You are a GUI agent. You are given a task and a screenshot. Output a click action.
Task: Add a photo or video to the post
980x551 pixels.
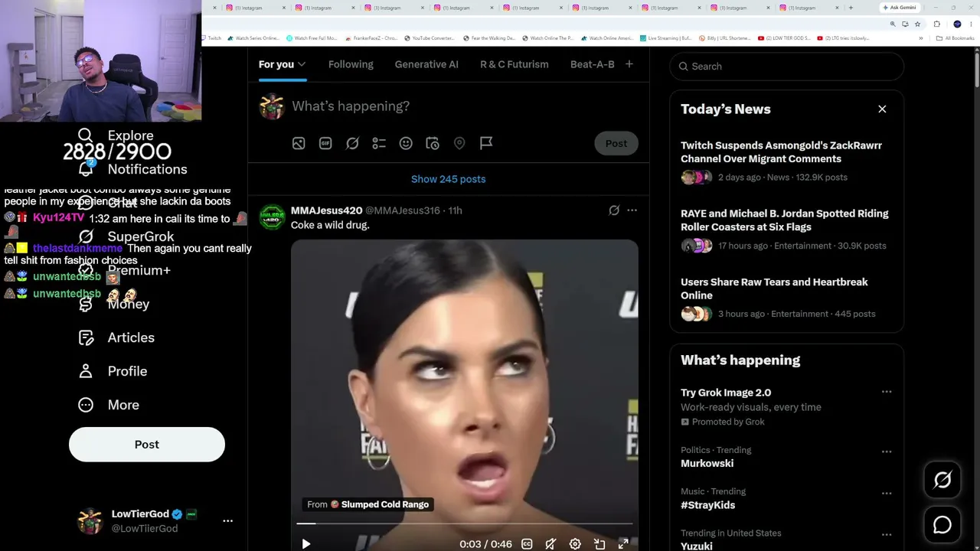coord(299,143)
